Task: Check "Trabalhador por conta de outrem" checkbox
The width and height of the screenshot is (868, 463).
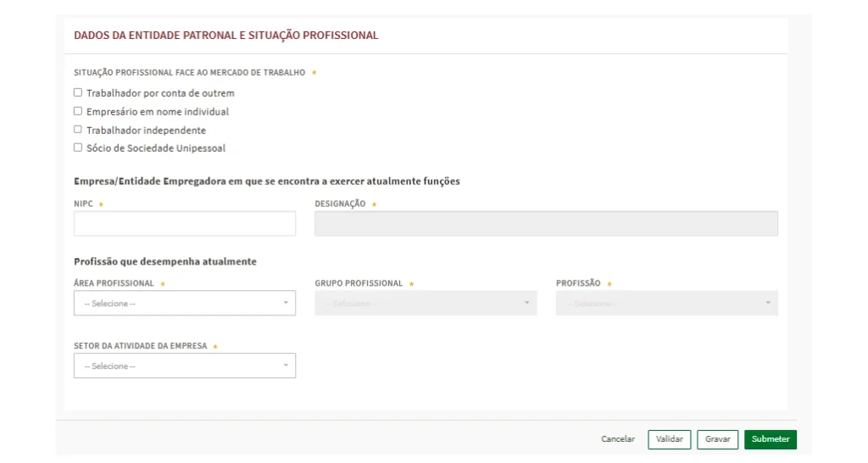Action: 78,92
